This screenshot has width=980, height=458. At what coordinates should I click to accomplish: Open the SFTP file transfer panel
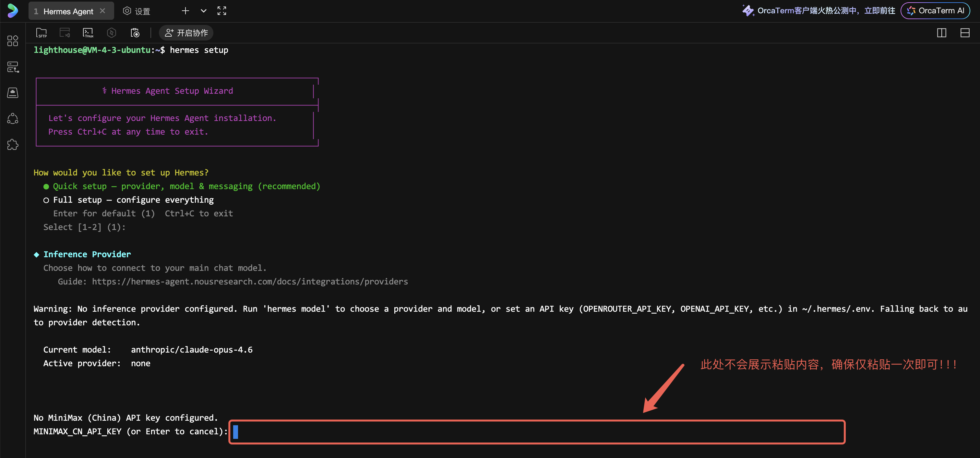click(42, 33)
